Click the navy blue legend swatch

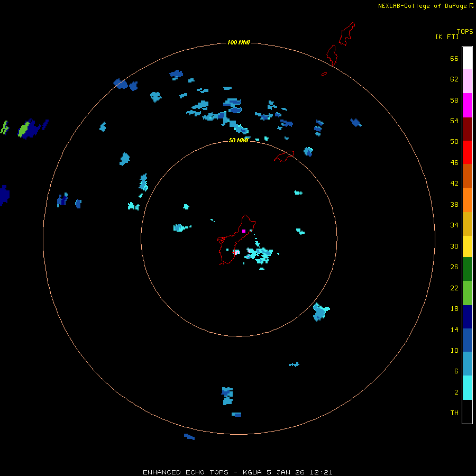(467, 317)
